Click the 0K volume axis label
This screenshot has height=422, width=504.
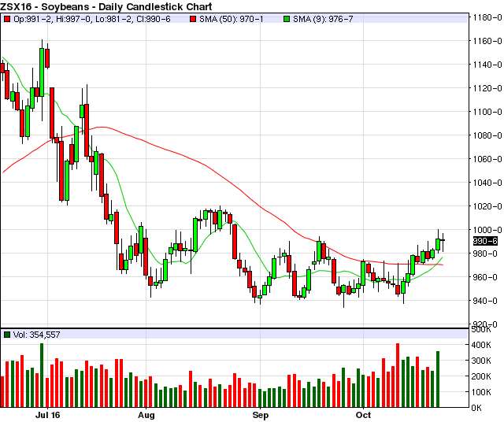(x=476, y=408)
